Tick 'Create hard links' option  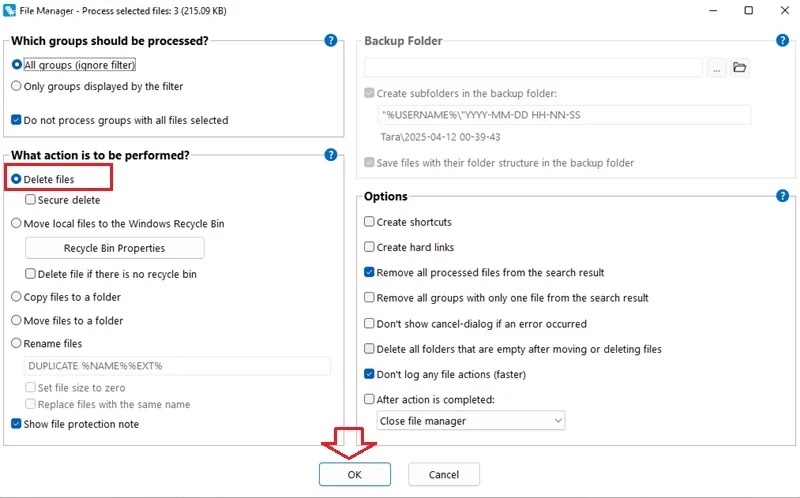(369, 247)
